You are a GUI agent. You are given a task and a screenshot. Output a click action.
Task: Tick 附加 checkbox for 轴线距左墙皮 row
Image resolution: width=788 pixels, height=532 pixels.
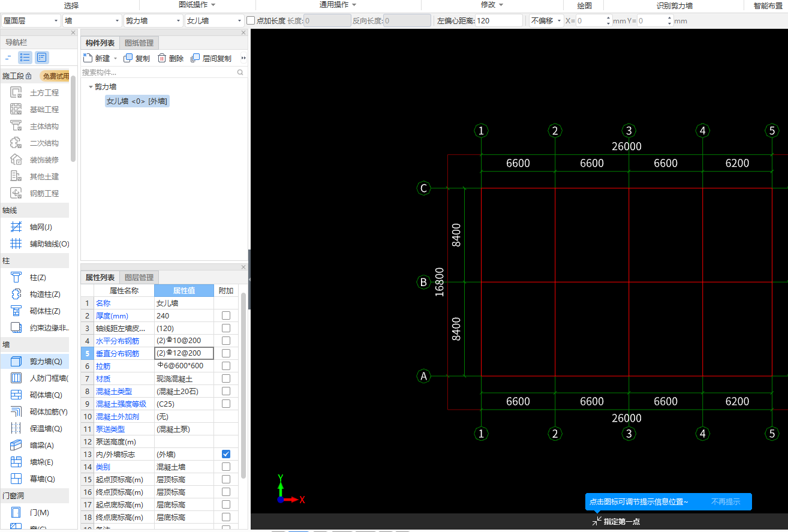tap(226, 328)
